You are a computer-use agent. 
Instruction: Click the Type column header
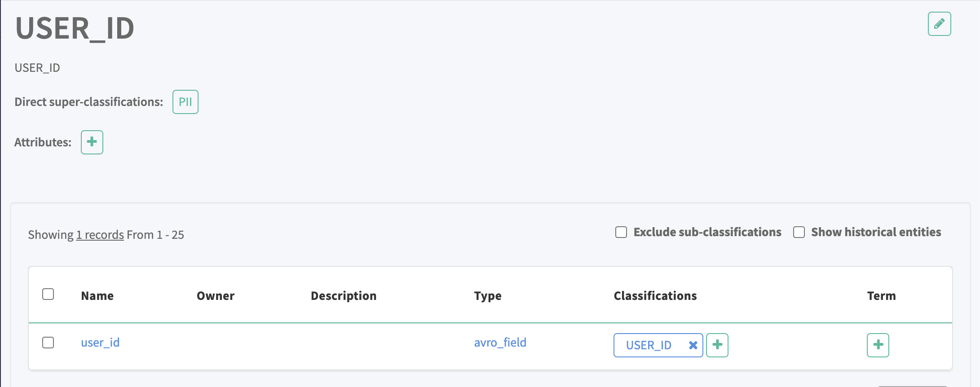pyautogui.click(x=488, y=296)
